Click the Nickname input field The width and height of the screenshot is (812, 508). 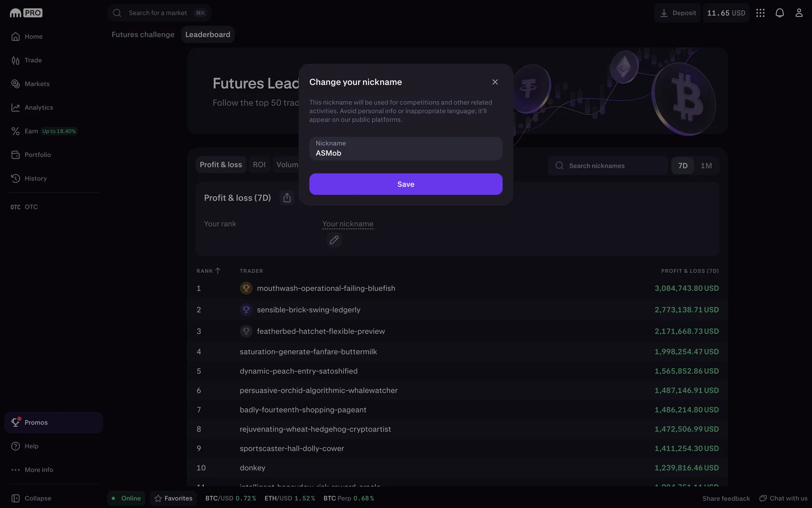406,149
